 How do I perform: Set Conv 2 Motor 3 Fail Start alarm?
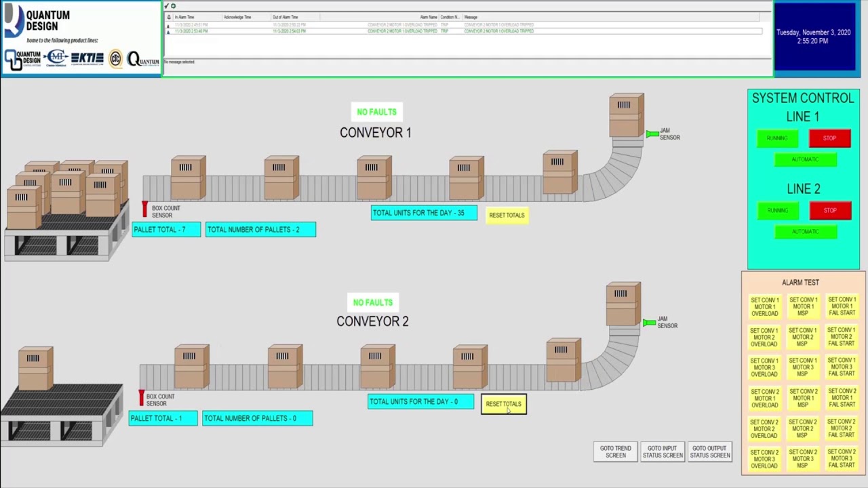[x=842, y=459]
